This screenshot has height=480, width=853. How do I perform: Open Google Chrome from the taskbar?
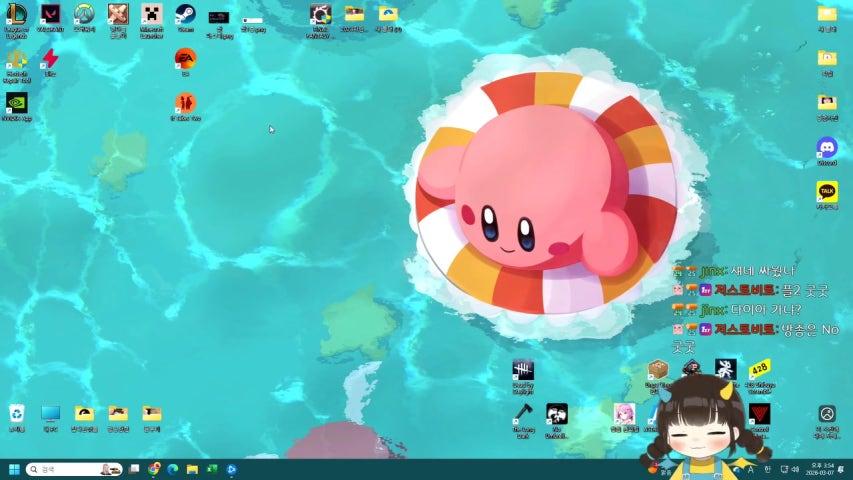pos(155,469)
